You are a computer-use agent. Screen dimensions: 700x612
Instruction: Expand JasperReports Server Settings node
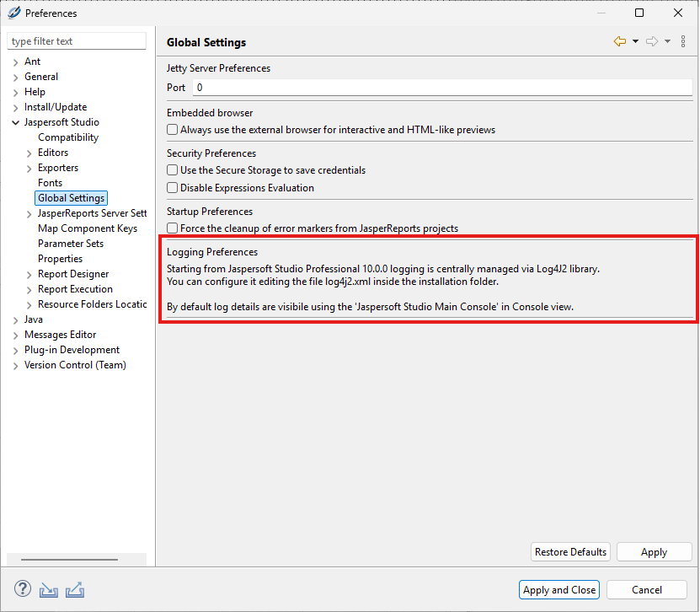click(29, 214)
